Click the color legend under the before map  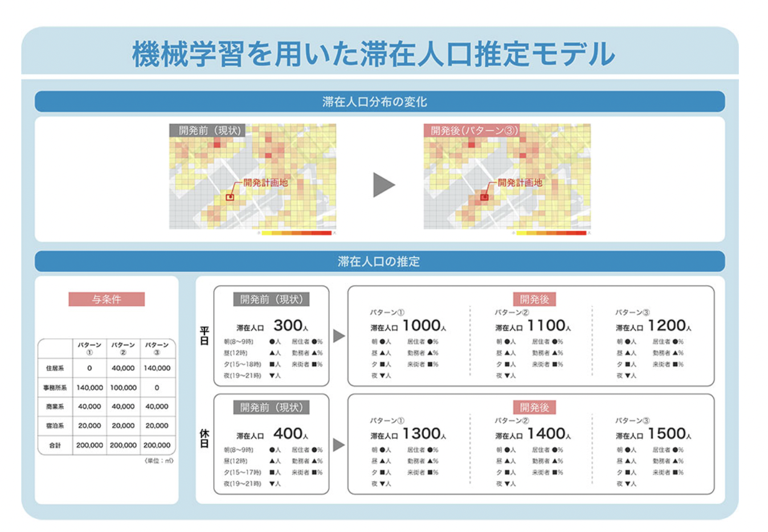(296, 232)
